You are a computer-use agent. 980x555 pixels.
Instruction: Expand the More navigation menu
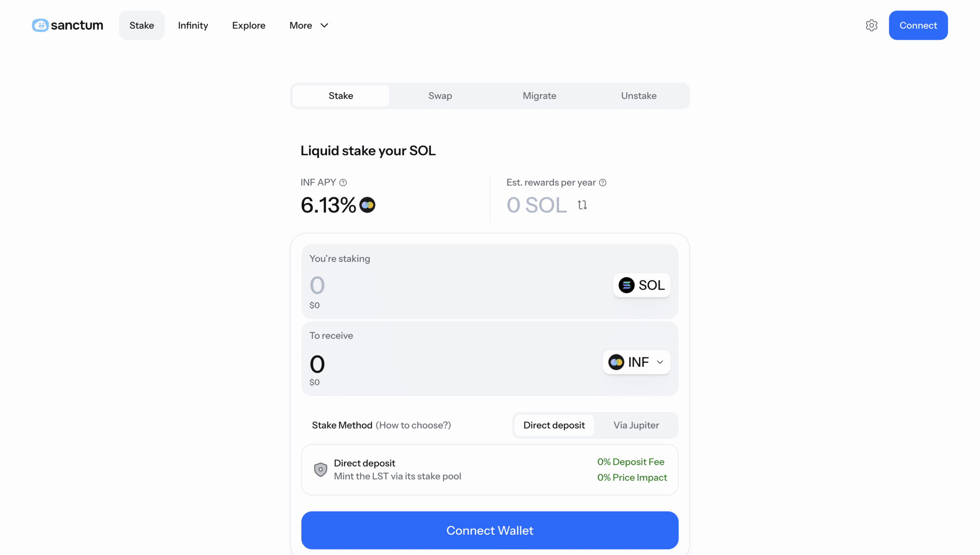pos(309,25)
